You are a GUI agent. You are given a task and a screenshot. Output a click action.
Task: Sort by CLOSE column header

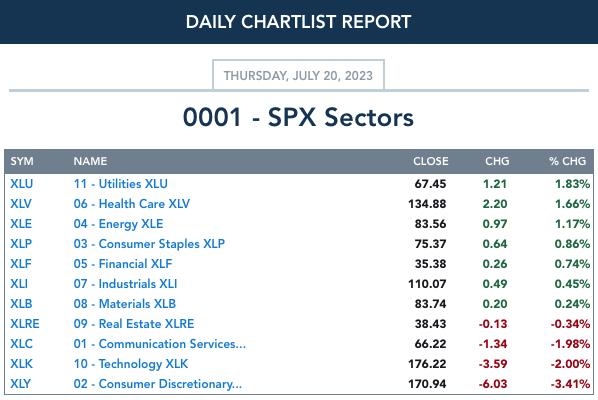pos(431,161)
